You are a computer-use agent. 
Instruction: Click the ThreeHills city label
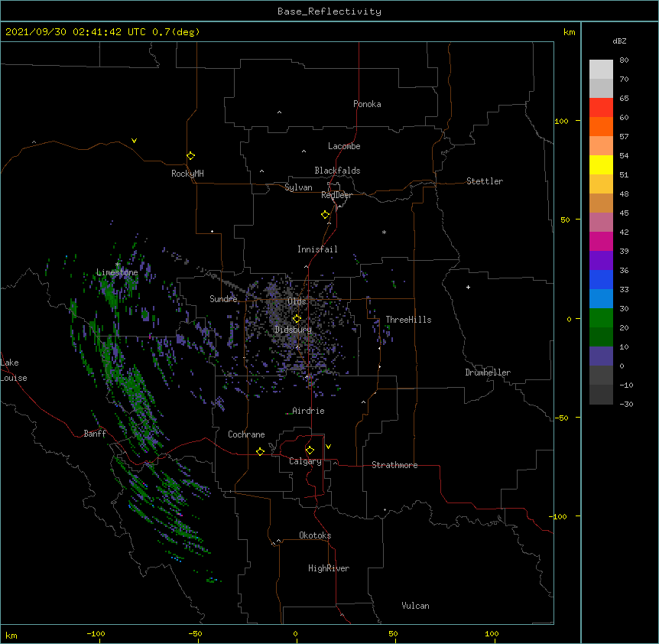tap(408, 320)
